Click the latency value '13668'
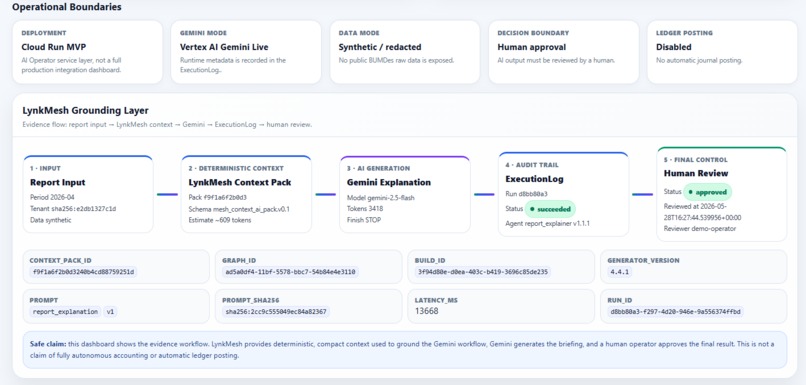This screenshot has height=385, width=806. [427, 311]
